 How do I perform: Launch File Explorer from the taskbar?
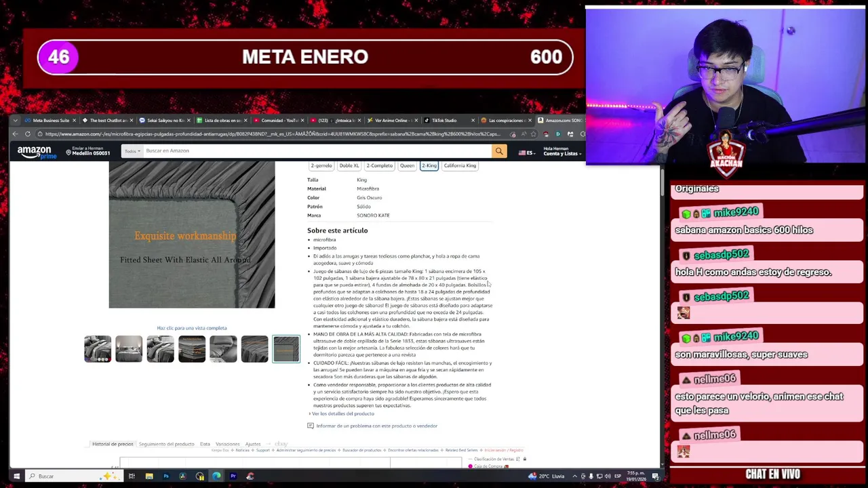[x=149, y=476]
